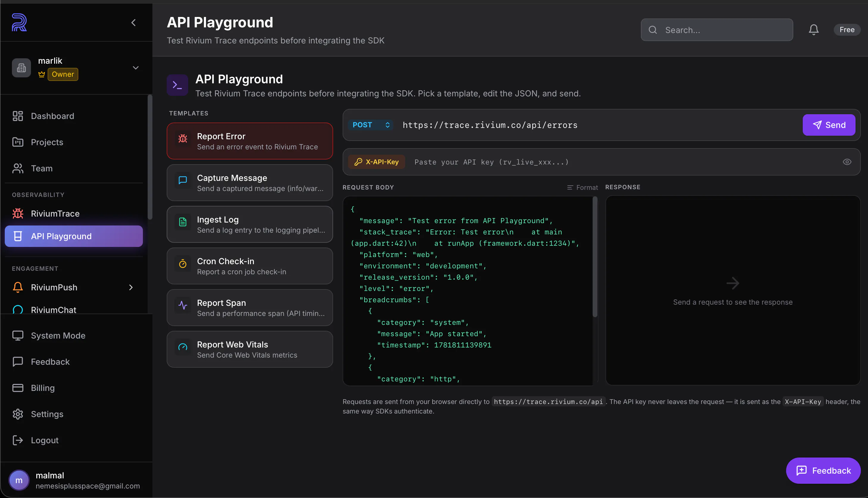The height and width of the screenshot is (498, 868).
Task: Select the Report Error template
Action: point(250,141)
